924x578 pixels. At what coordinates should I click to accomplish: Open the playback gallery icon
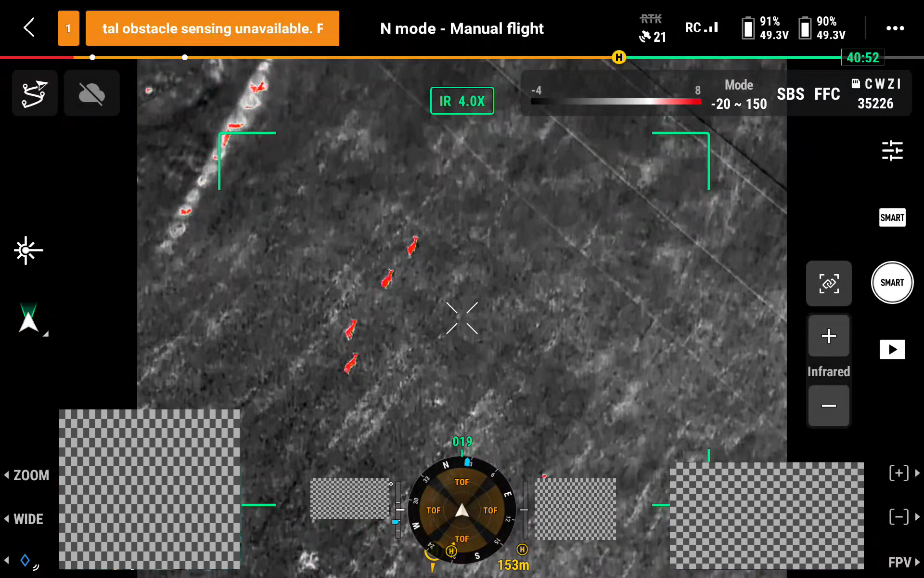(892, 349)
